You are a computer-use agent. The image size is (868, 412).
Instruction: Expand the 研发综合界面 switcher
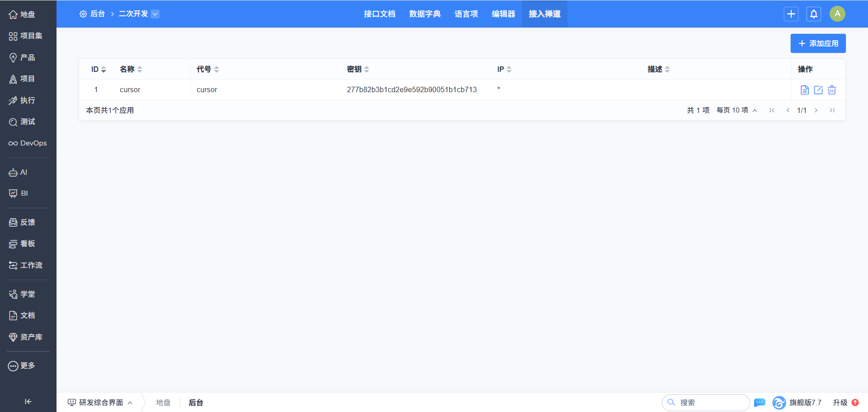(x=100, y=403)
